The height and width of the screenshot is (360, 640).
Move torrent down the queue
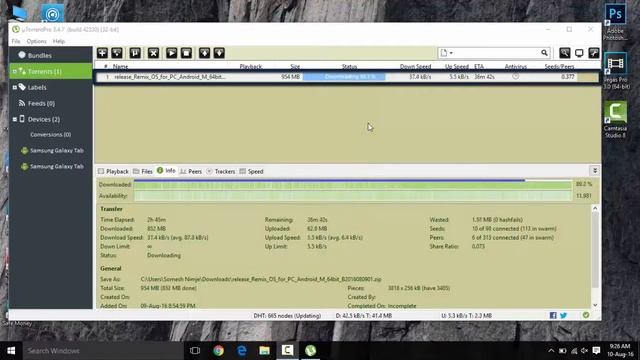click(x=219, y=53)
